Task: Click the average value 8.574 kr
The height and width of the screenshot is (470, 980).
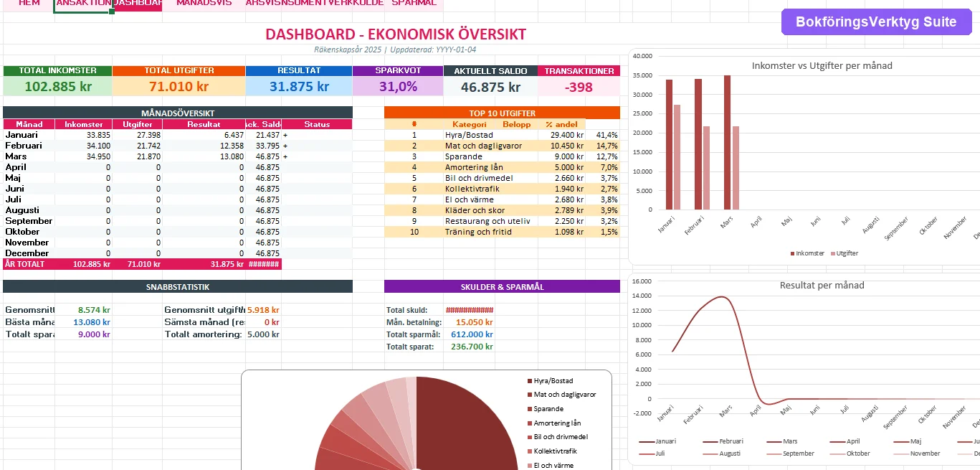Action: (94, 310)
